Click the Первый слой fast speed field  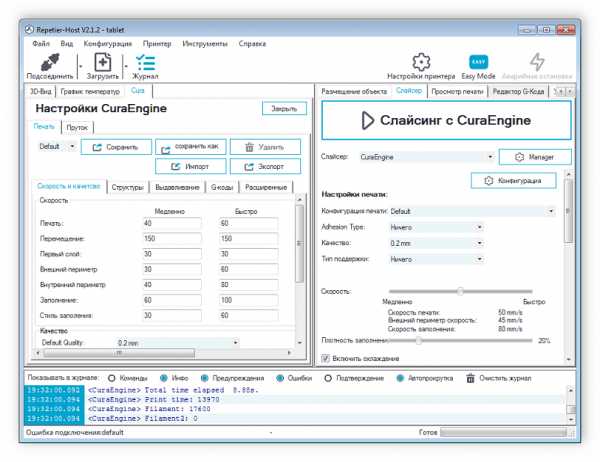[249, 254]
